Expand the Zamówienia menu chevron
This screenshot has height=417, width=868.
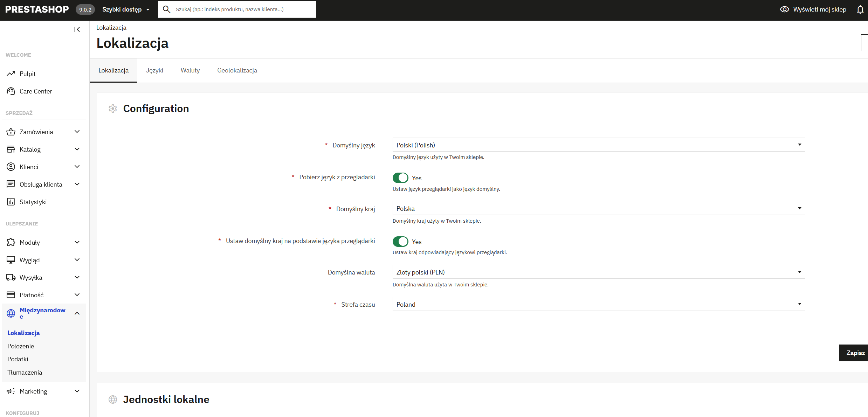(x=77, y=132)
